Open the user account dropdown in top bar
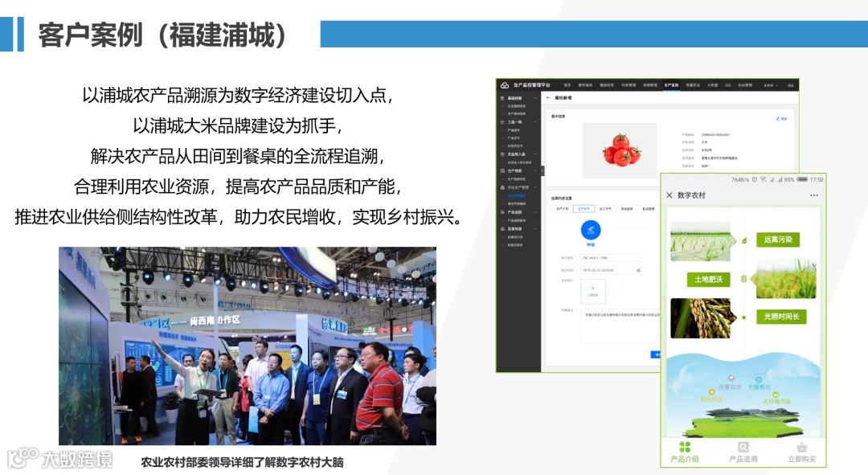The width and height of the screenshot is (868, 475). point(771,85)
